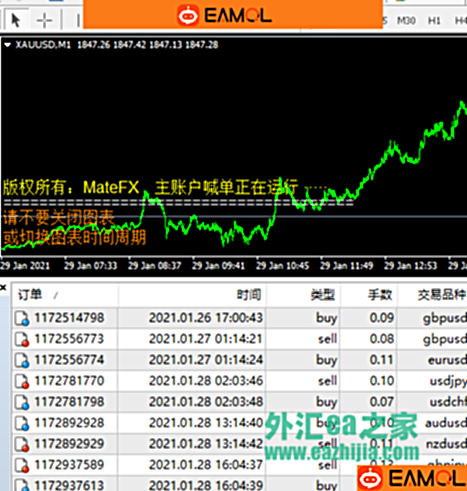Click the order icon for 1172556773
467x491 pixels.
coord(22,339)
